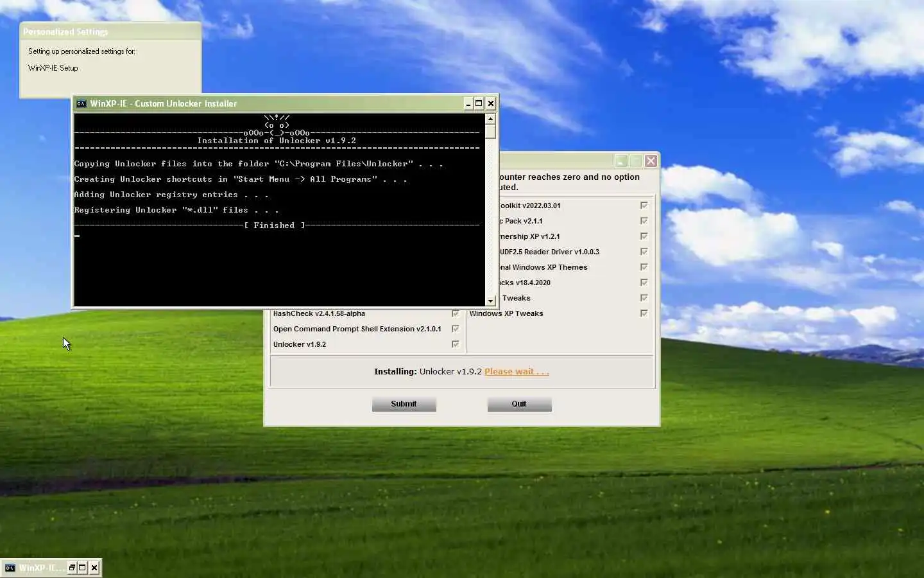Click the console scrollbar thumb
The height and width of the screenshot is (578, 924).
coord(490,132)
